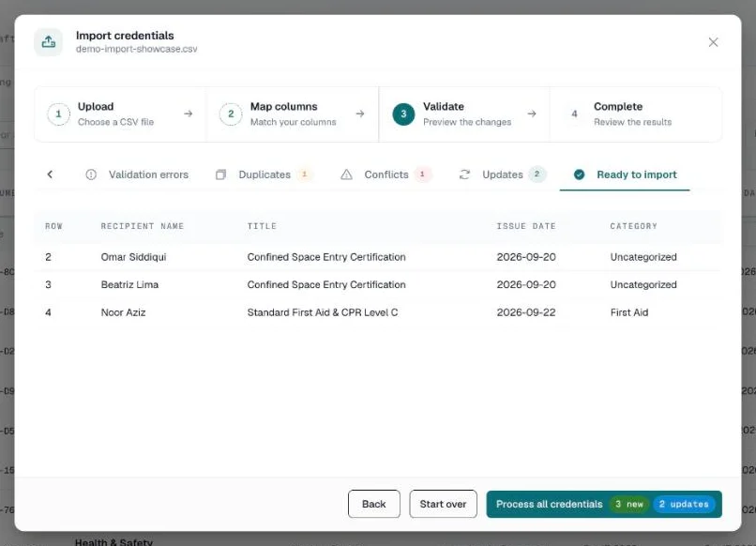Click the Duplicates count badge
This screenshot has width=756, height=546.
[x=304, y=174]
